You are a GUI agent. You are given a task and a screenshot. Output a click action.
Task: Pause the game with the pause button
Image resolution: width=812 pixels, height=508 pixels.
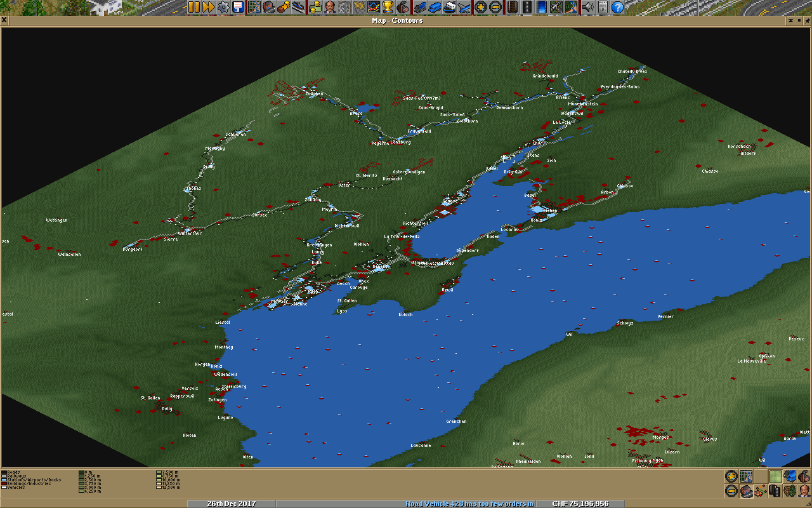(x=193, y=8)
